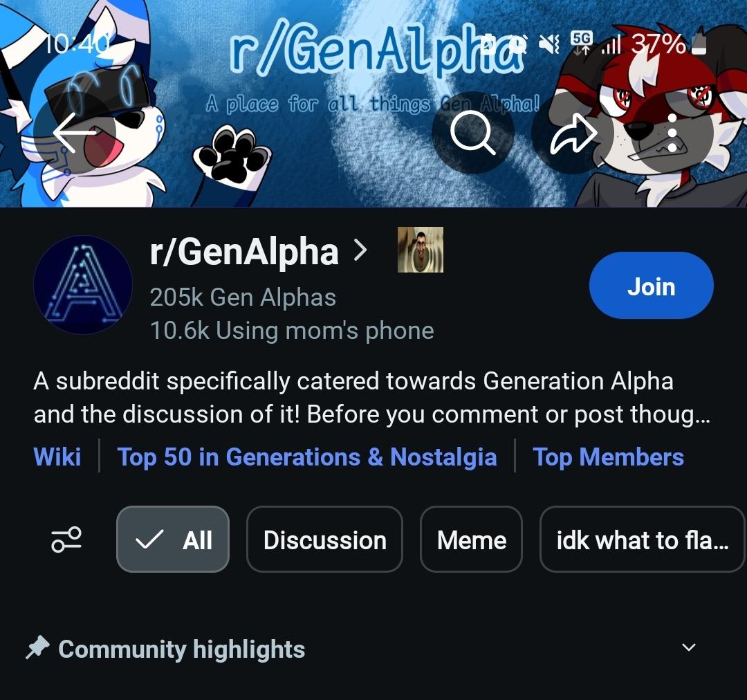Tap the 5G network status icon
Viewport: 747px width, 700px height.
582,44
